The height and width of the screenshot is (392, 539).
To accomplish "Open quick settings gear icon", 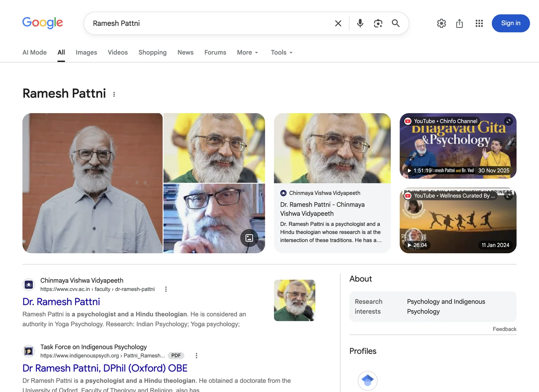I will 441,23.
